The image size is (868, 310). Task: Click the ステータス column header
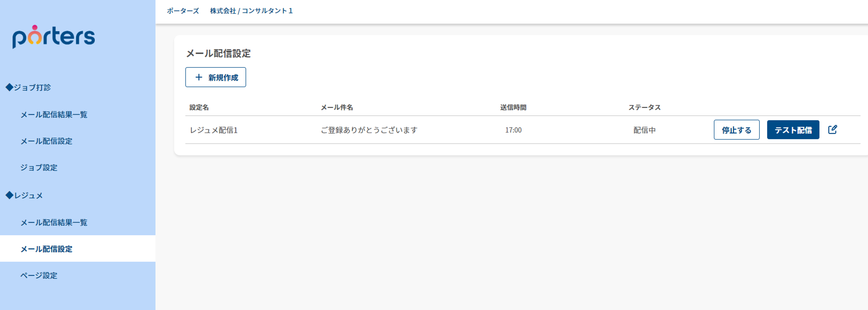pyautogui.click(x=644, y=107)
